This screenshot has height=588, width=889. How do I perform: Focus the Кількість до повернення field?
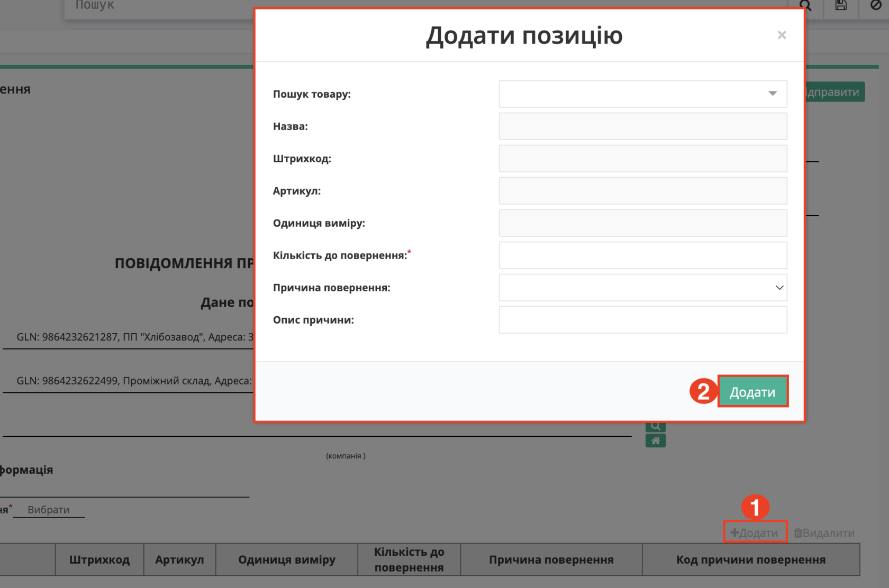point(642,255)
